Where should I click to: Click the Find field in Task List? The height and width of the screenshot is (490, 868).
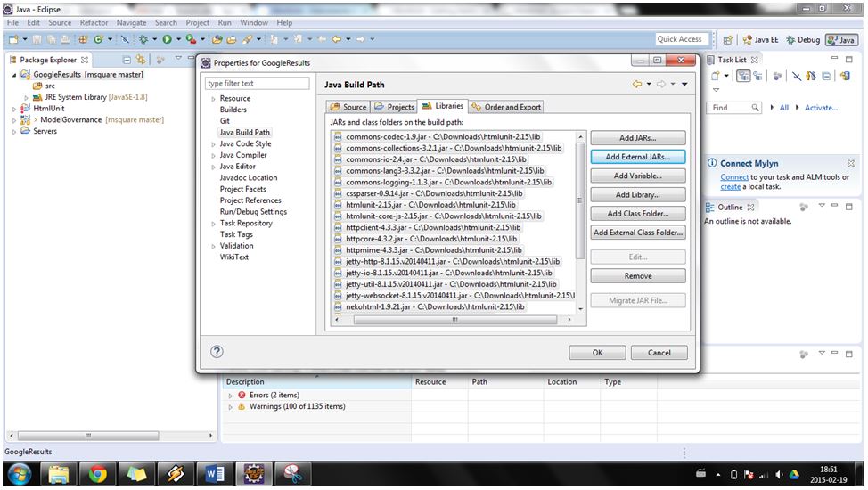[733, 108]
